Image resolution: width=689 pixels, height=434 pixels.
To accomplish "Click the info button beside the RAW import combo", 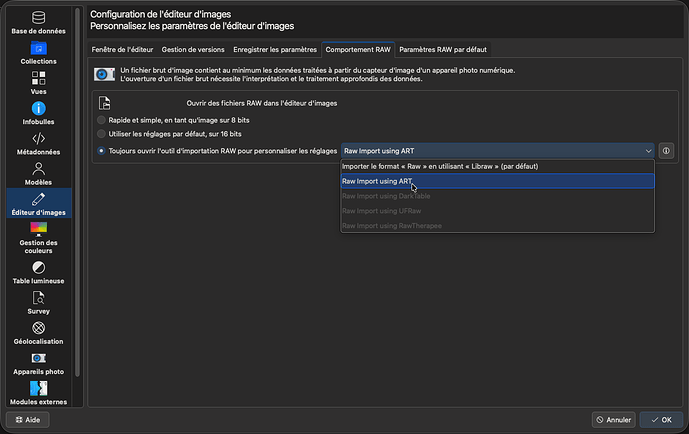I will (666, 151).
